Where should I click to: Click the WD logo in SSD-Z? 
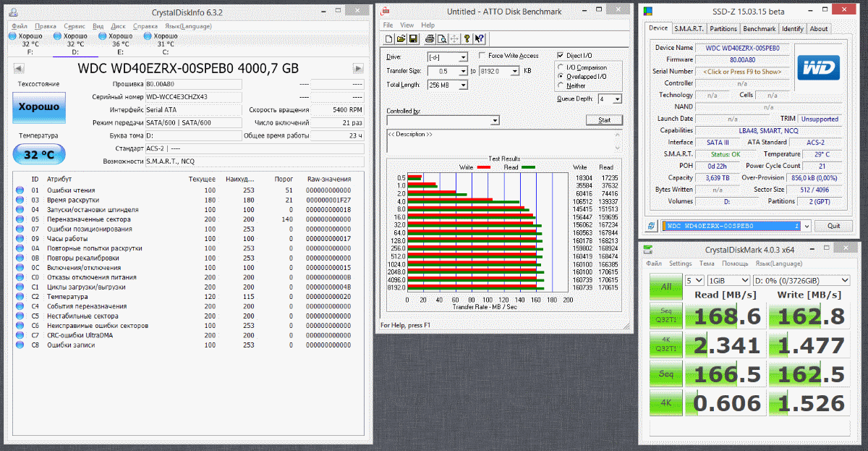click(818, 69)
